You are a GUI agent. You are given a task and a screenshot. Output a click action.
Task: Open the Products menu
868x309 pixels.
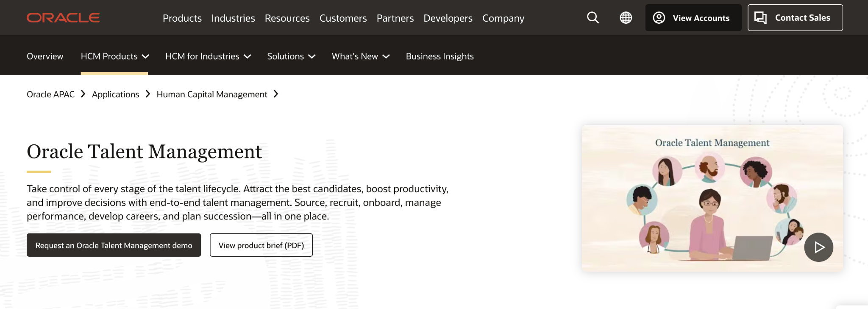(182, 18)
